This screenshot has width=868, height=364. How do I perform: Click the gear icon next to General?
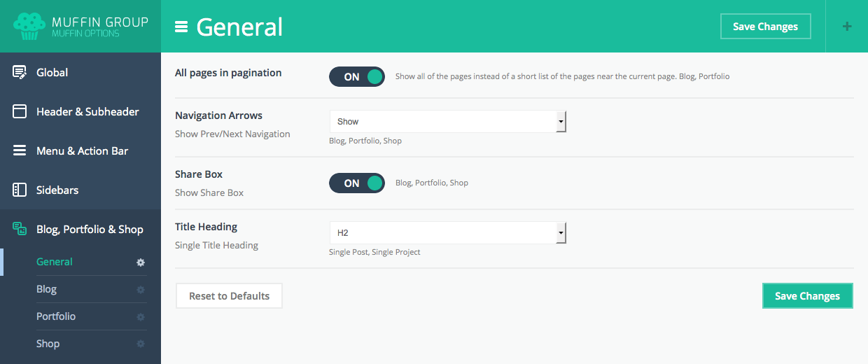(141, 262)
